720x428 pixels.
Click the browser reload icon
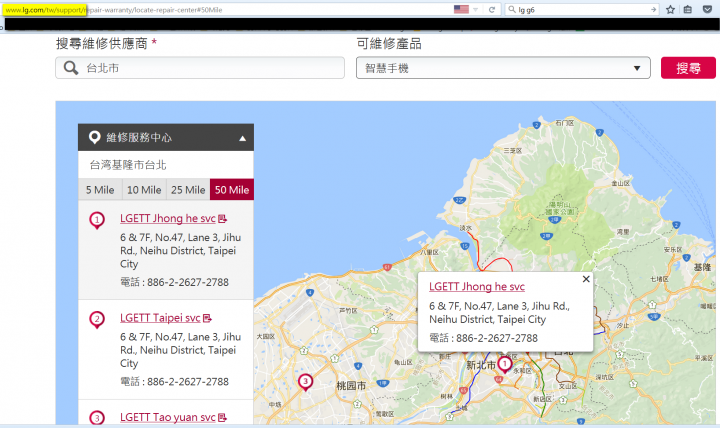pyautogui.click(x=492, y=10)
